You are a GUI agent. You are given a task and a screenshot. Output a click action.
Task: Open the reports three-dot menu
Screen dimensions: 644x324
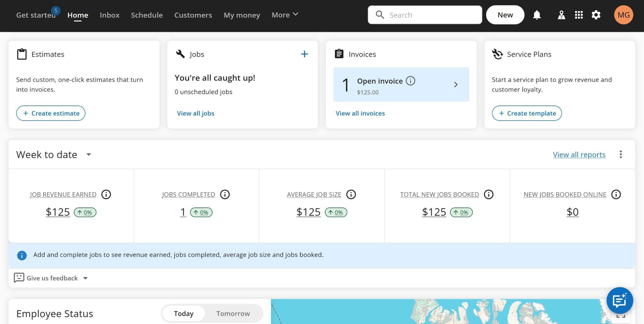621,154
